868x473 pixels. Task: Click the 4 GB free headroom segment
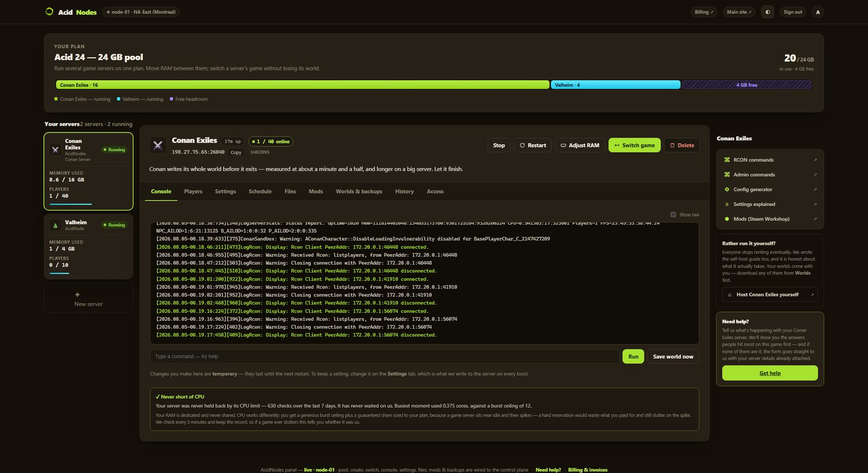tap(747, 85)
